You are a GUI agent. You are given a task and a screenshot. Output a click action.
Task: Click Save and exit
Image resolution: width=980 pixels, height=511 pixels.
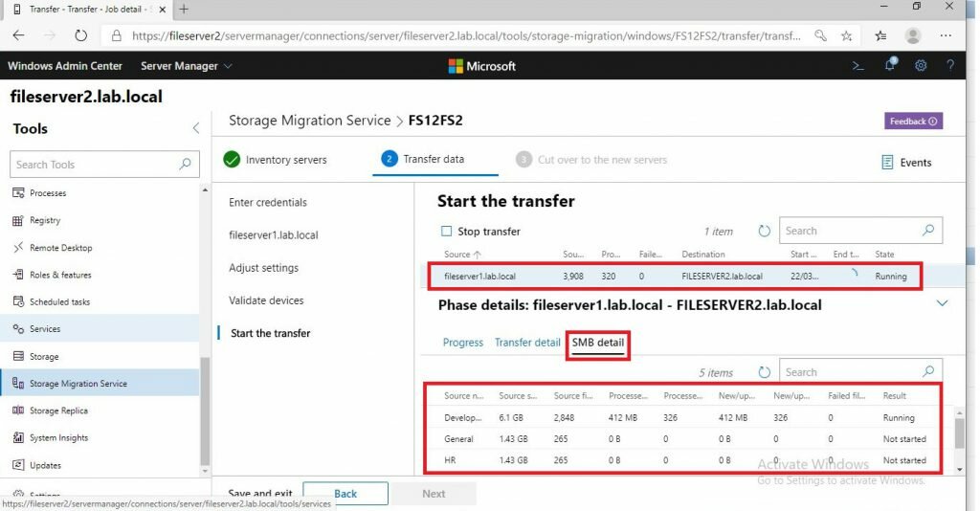[x=260, y=494]
